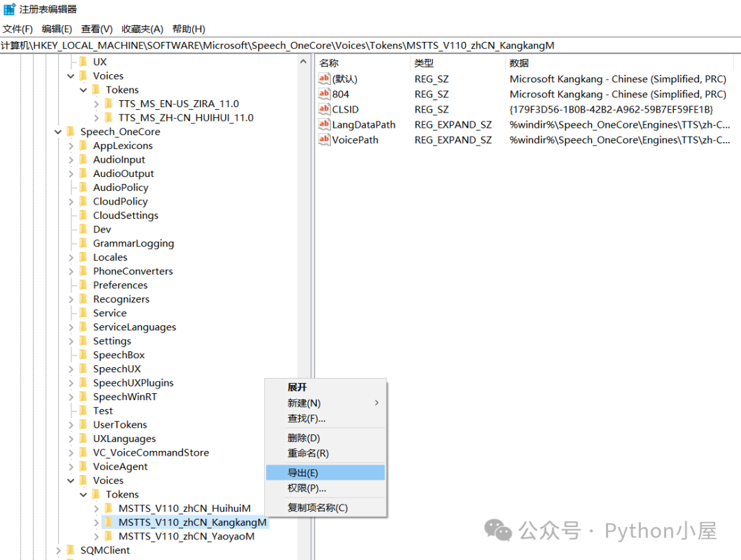The width and height of the screenshot is (741, 560).
Task: Click the folder icon of GrammarLogging
Action: pyautogui.click(x=84, y=243)
